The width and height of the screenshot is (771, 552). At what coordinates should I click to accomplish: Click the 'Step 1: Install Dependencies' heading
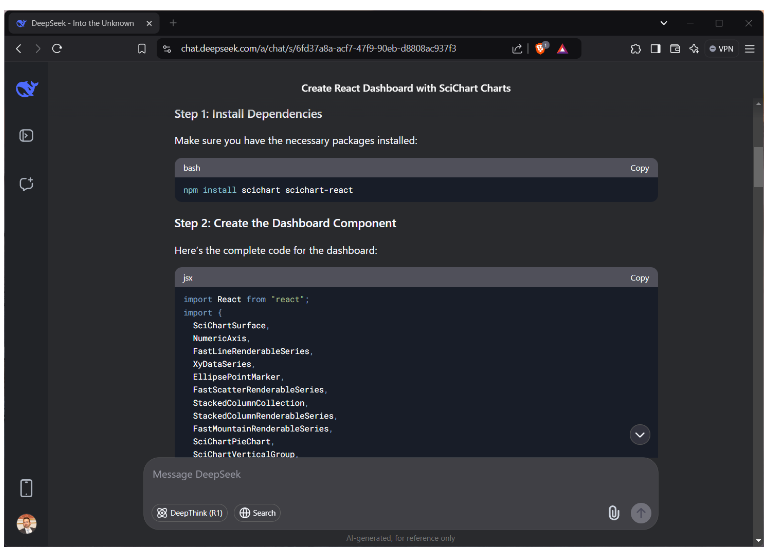248,114
